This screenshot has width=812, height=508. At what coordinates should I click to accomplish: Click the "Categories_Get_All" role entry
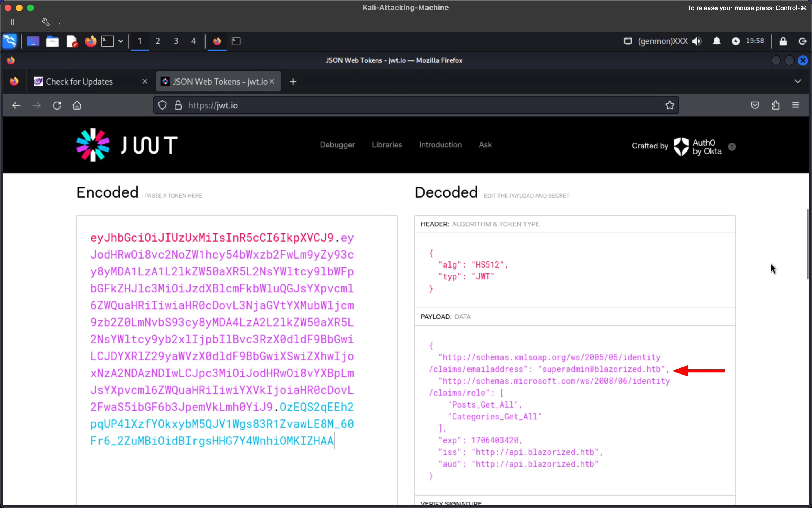tap(495, 417)
